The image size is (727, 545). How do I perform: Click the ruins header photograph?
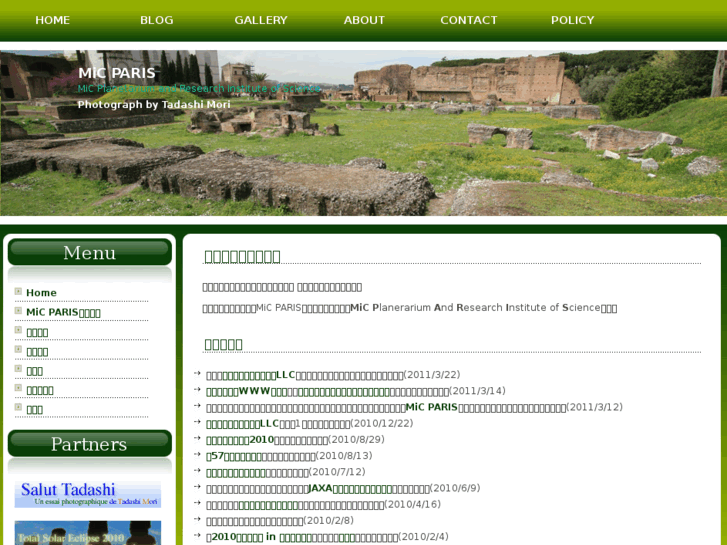[364, 133]
